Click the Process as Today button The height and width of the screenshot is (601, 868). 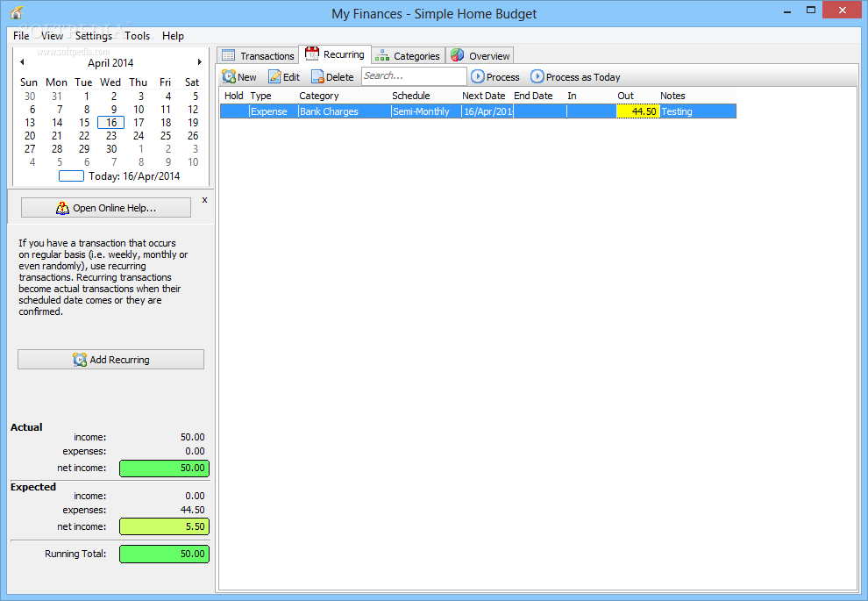(575, 76)
